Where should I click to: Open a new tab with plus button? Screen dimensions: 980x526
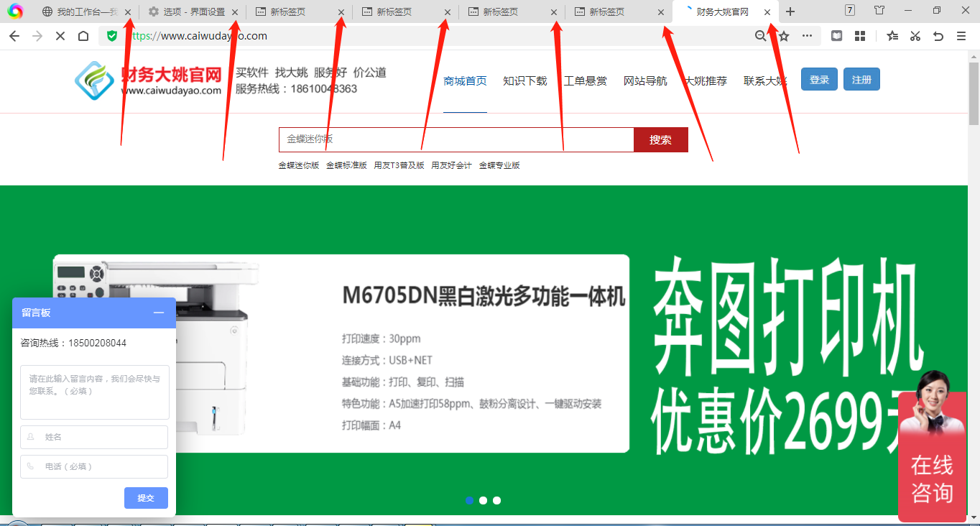(x=790, y=11)
